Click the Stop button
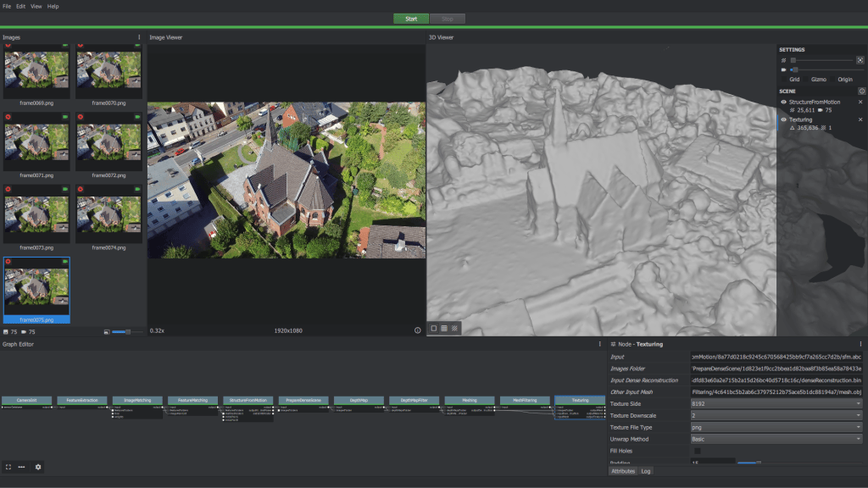 pos(448,19)
